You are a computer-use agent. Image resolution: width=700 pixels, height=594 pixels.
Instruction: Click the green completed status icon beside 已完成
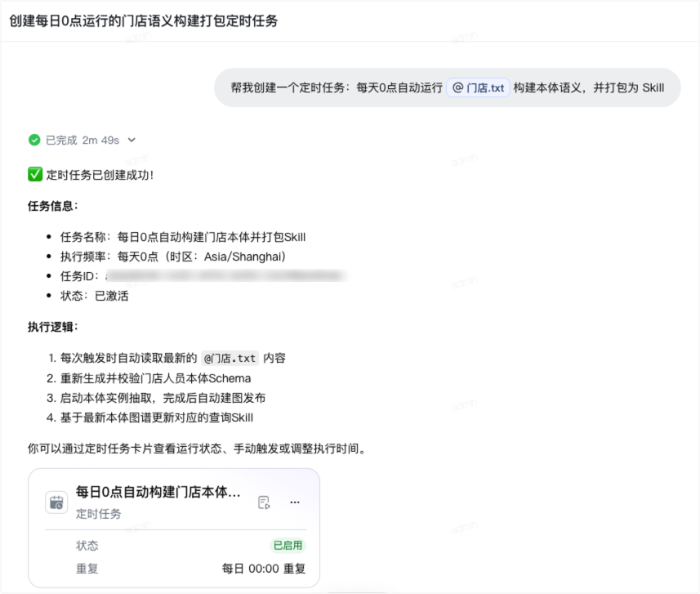pos(34,141)
